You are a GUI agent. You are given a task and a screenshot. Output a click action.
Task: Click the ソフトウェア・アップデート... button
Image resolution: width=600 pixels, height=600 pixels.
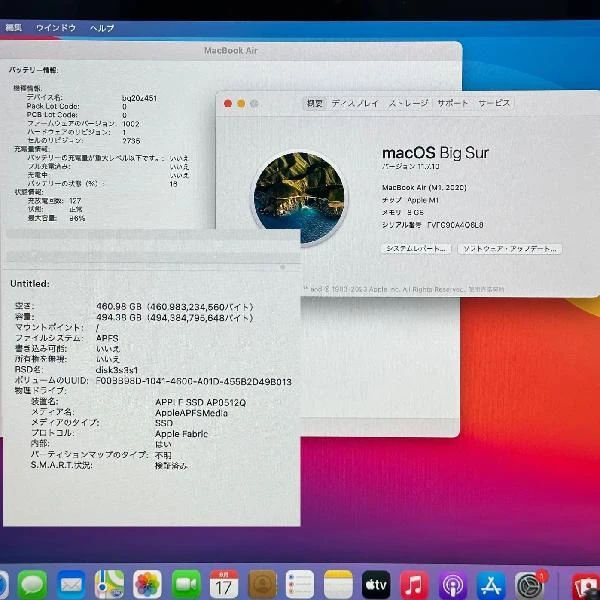(510, 249)
